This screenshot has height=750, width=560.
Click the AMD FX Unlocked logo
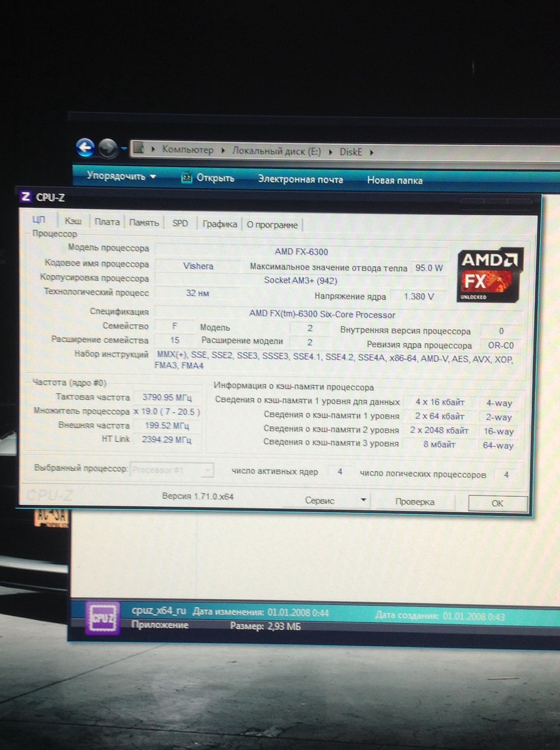coord(490,275)
